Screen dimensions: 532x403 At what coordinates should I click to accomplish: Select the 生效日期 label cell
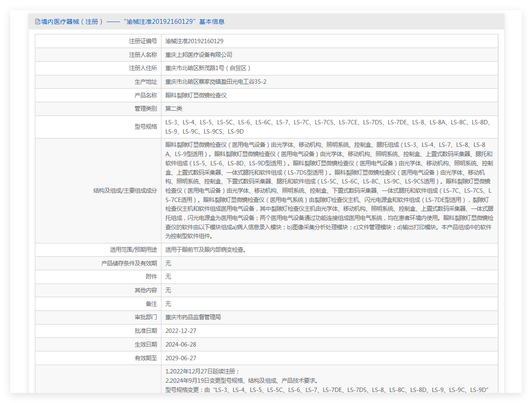98,345
